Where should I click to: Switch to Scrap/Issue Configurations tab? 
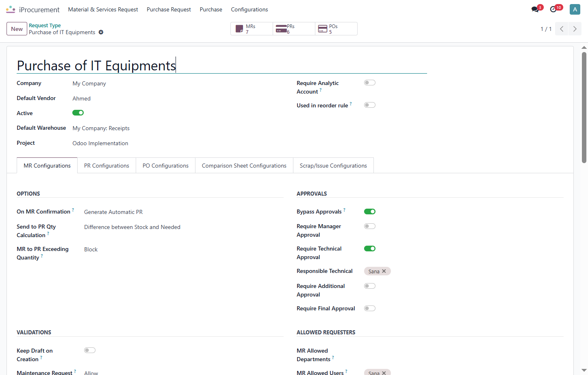(333, 166)
